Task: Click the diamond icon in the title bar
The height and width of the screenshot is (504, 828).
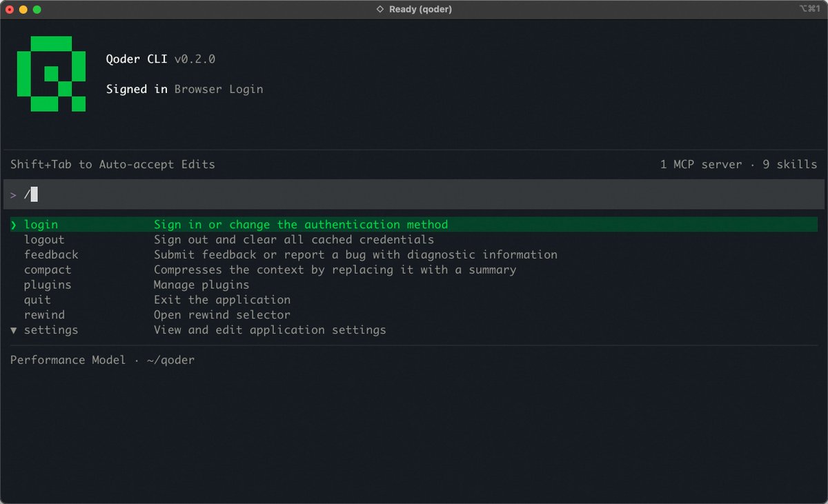Action: [x=379, y=10]
